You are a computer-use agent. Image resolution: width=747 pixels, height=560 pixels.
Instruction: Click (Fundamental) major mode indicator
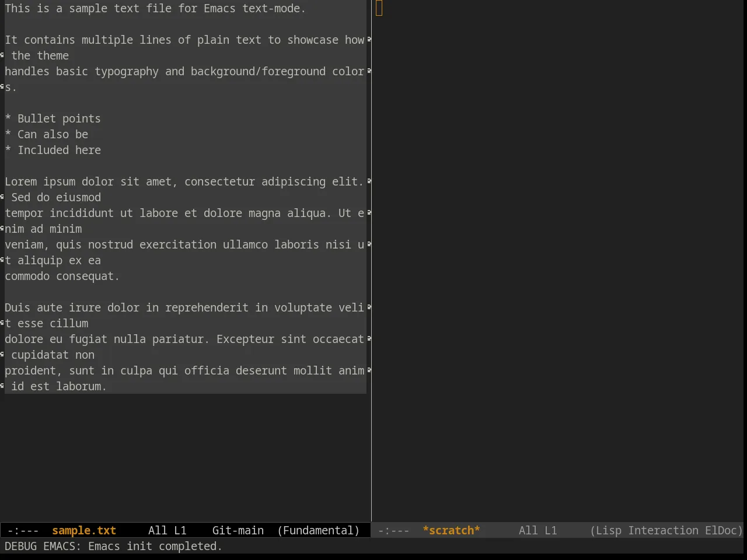319,530
